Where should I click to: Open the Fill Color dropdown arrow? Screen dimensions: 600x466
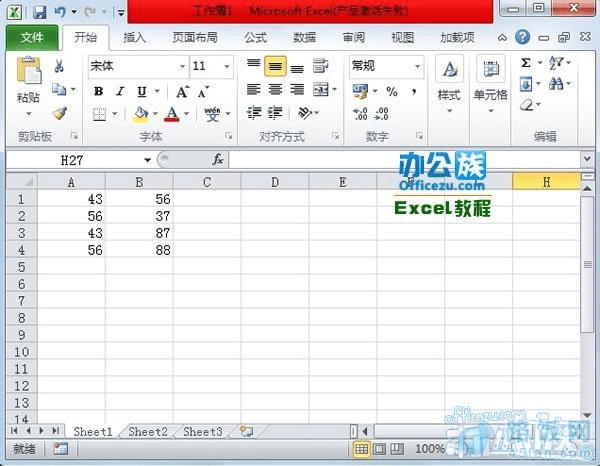tap(155, 114)
